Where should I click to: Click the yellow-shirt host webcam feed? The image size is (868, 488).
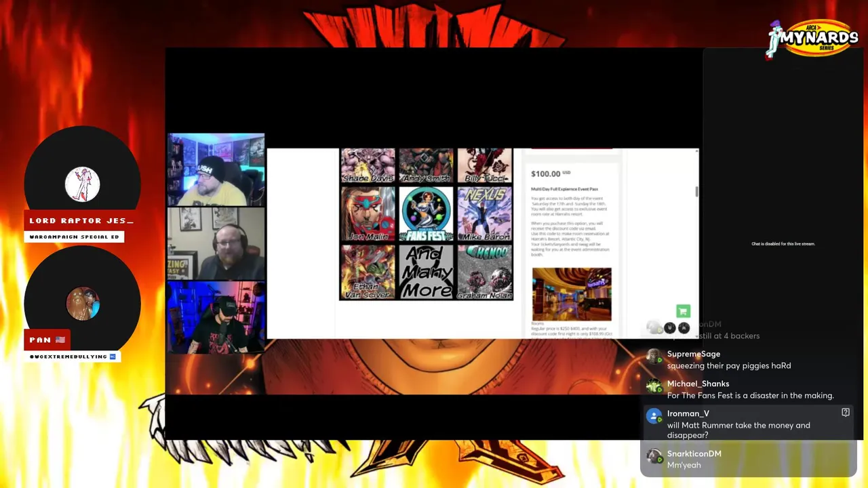coord(216,170)
